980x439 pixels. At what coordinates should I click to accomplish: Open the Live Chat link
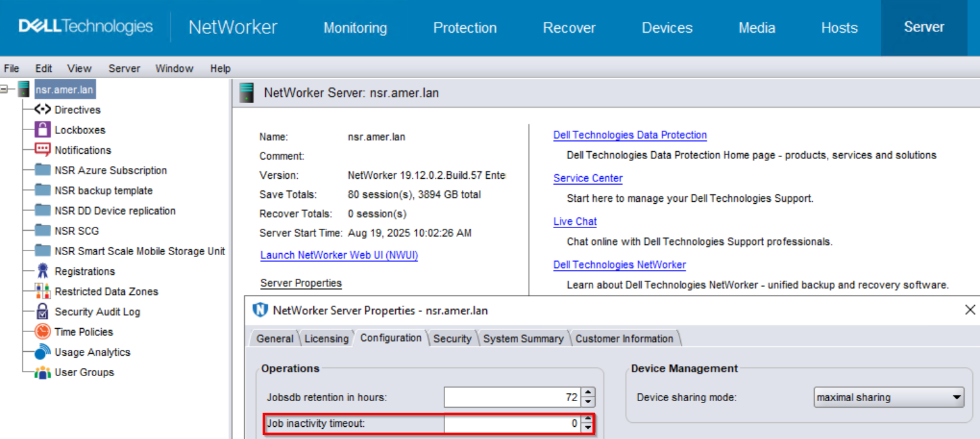click(575, 221)
